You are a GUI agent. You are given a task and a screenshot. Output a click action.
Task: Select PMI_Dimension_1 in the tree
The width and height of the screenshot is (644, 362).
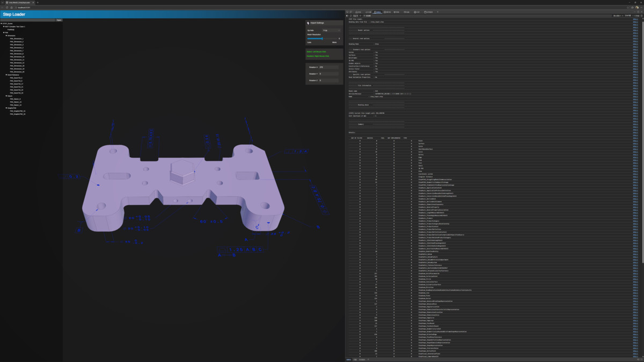17,39
